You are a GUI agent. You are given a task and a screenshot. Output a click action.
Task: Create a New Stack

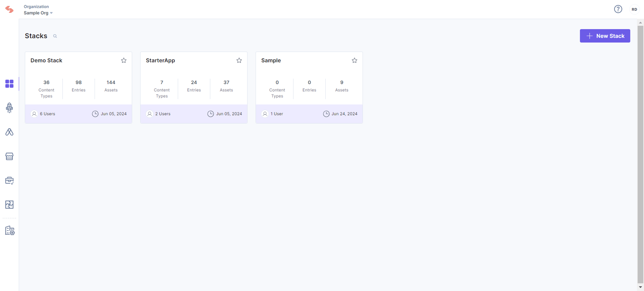point(605,36)
